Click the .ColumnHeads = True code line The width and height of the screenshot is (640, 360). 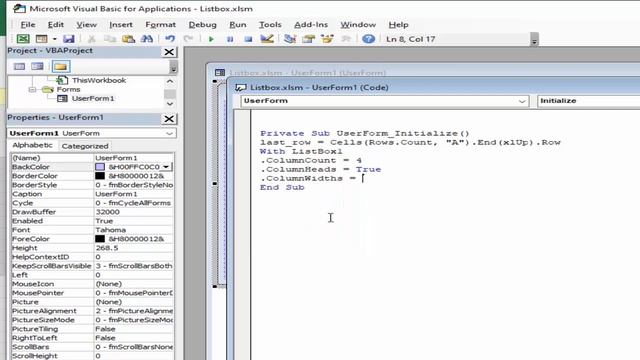(x=321, y=169)
